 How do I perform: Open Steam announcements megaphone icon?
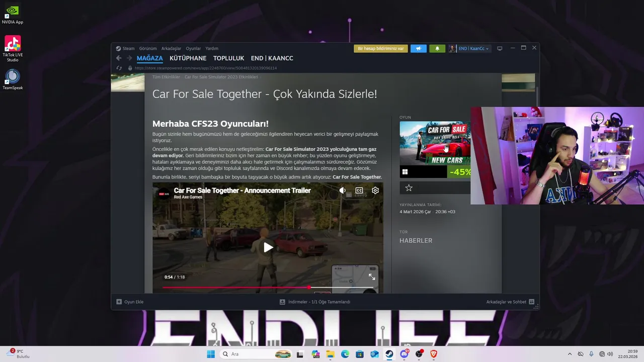tap(418, 49)
